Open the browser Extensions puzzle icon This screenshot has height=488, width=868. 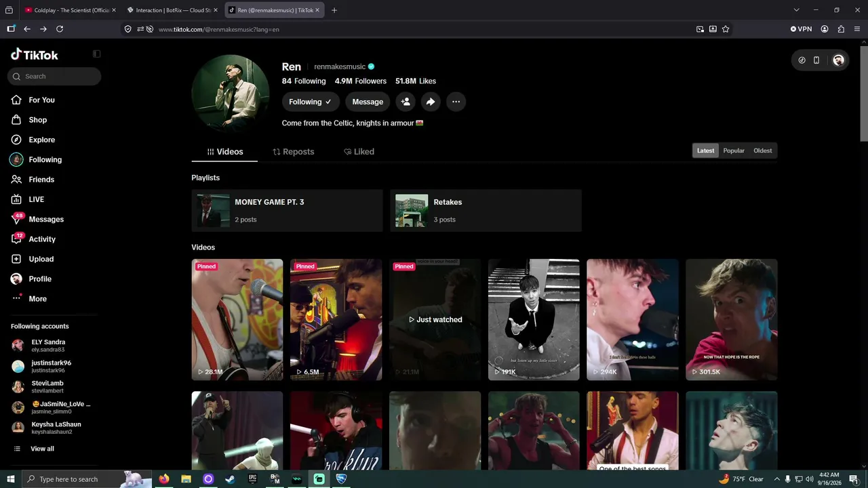(841, 29)
